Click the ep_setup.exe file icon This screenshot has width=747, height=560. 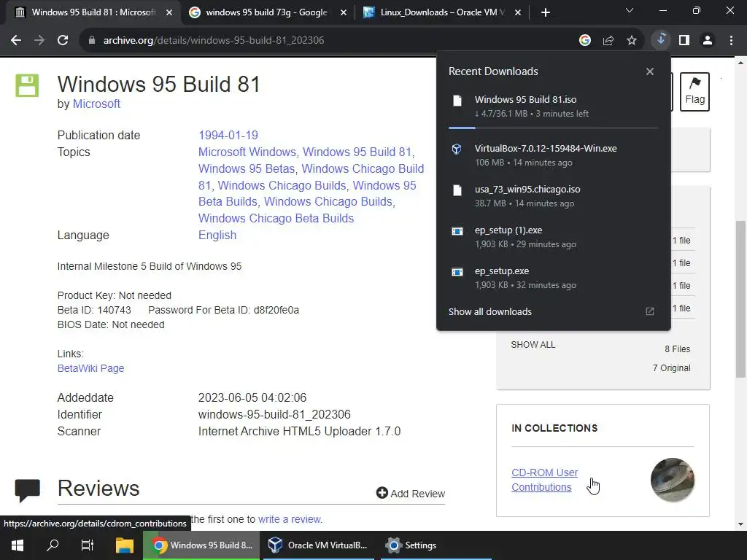coord(457,272)
